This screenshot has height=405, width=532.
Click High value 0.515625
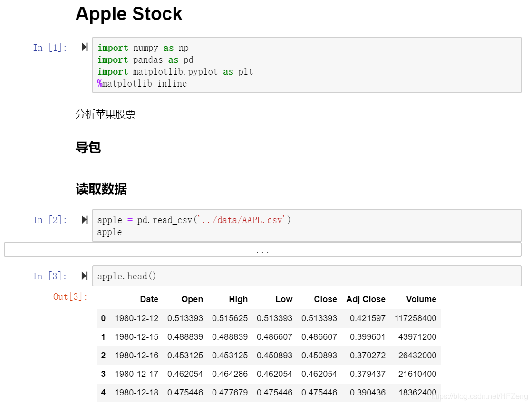coord(230,318)
